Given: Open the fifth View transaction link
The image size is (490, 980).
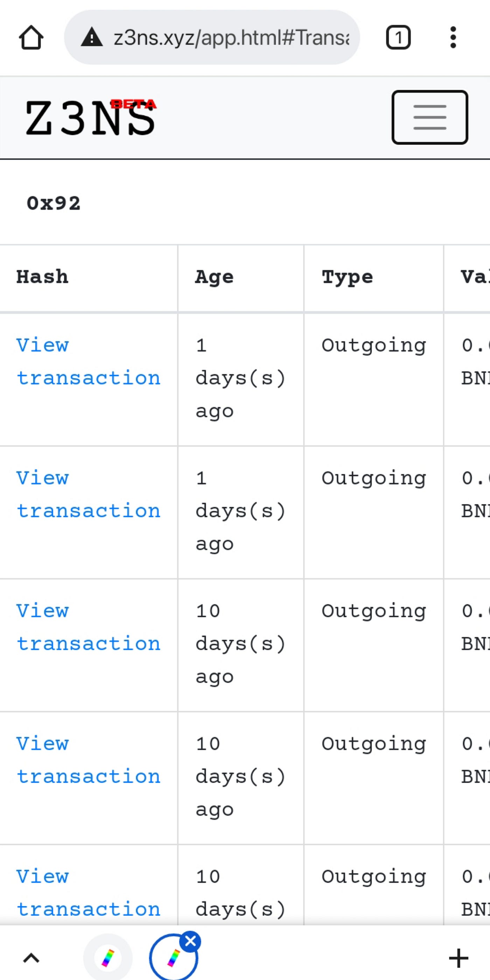Looking at the screenshot, I should tap(88, 893).
